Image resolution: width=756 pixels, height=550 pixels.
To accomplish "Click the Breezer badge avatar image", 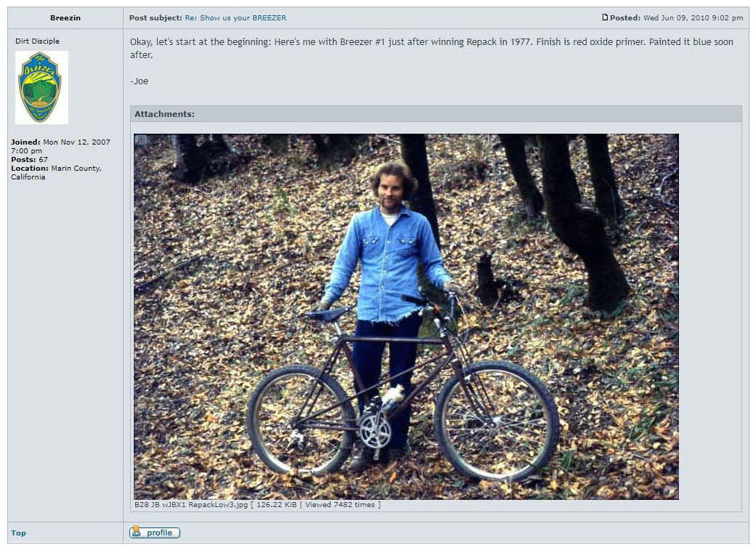I will pyautogui.click(x=41, y=88).
